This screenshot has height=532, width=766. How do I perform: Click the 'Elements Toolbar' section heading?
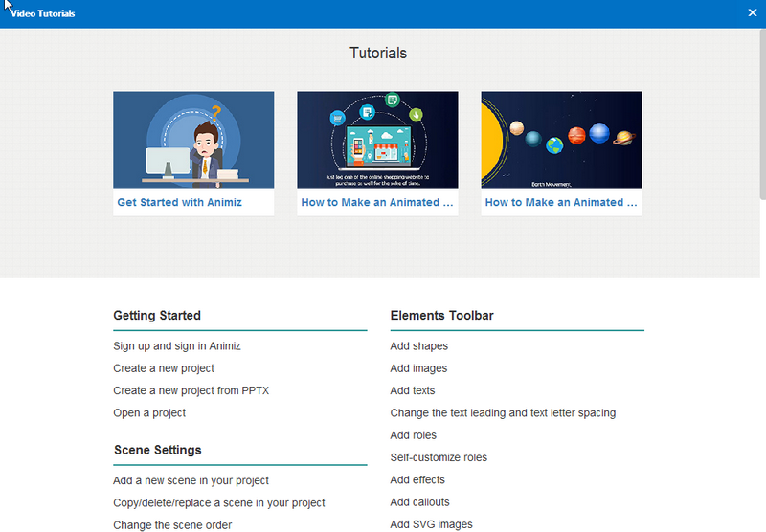(441, 316)
